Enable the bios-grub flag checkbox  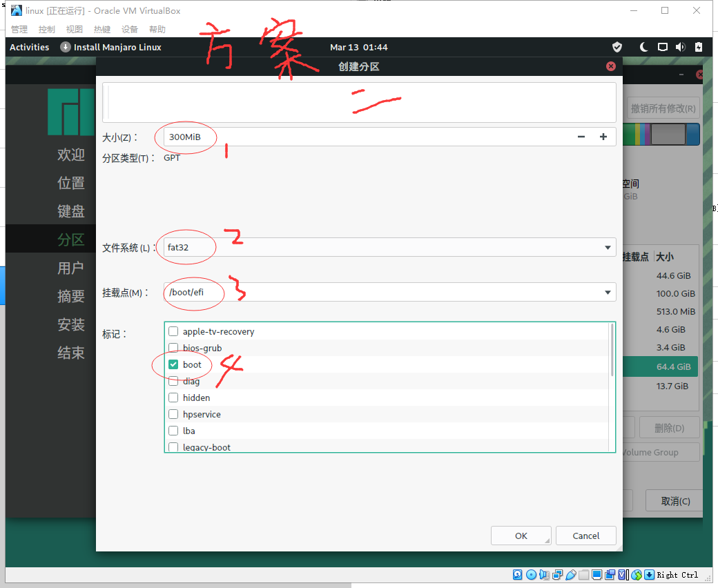(x=173, y=348)
